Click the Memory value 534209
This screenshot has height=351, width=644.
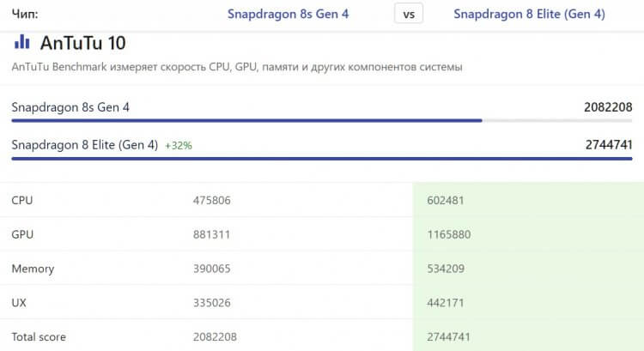446,269
